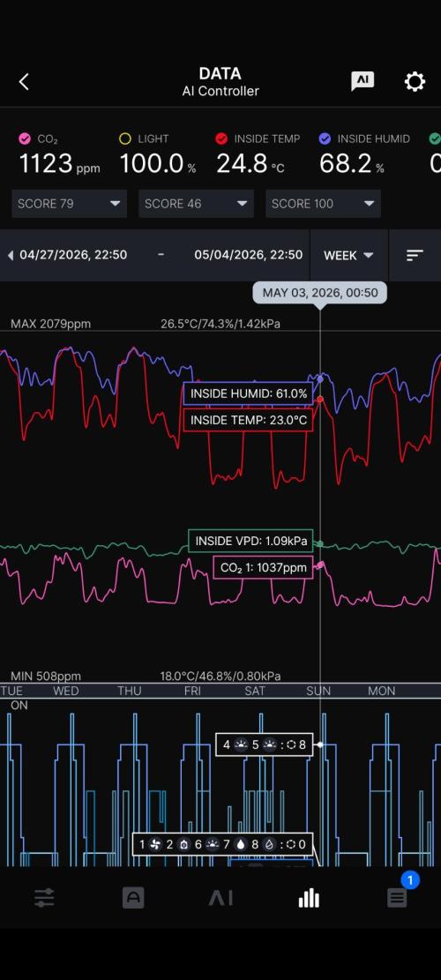
Task: Tap the 1123 ppm CO₂ reading
Action: tap(59, 164)
